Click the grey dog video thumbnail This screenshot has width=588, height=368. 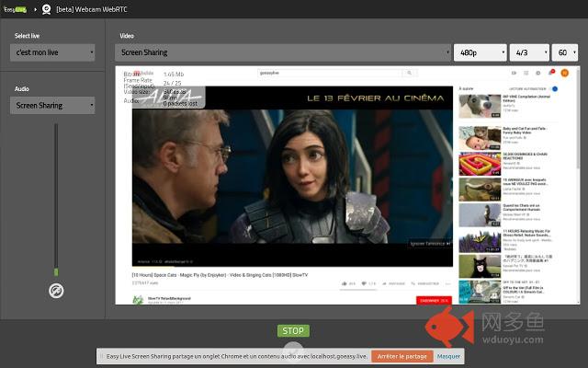[x=480, y=106]
